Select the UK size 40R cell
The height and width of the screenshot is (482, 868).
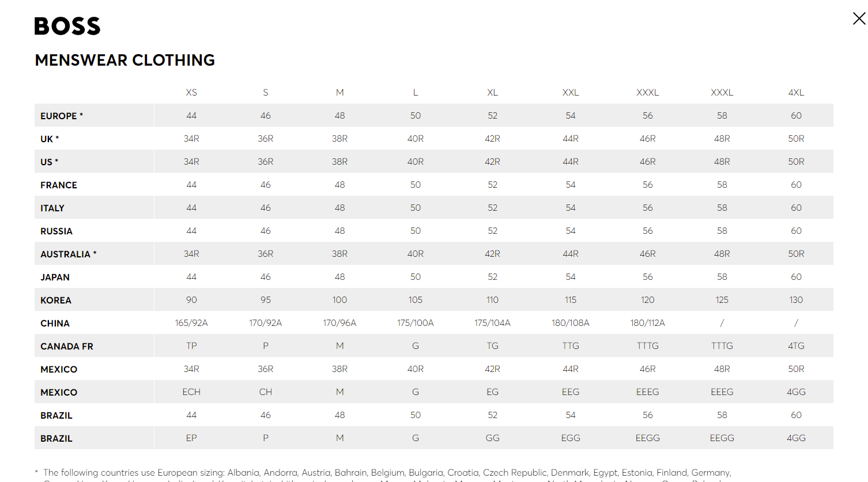[x=415, y=138]
